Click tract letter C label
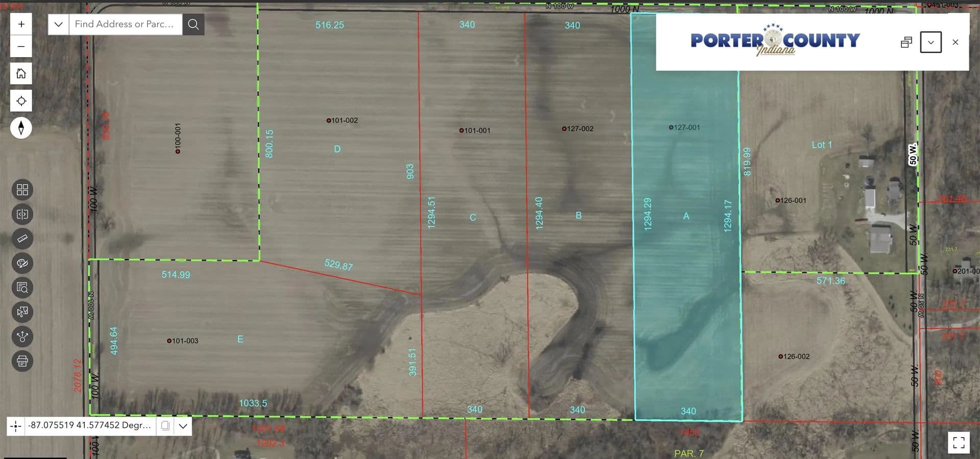 pyautogui.click(x=473, y=217)
